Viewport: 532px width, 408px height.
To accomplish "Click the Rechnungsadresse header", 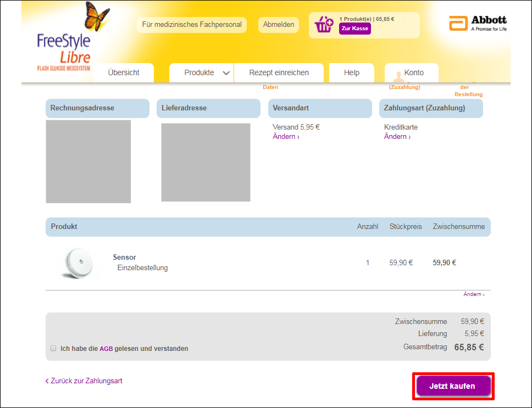I will point(97,108).
